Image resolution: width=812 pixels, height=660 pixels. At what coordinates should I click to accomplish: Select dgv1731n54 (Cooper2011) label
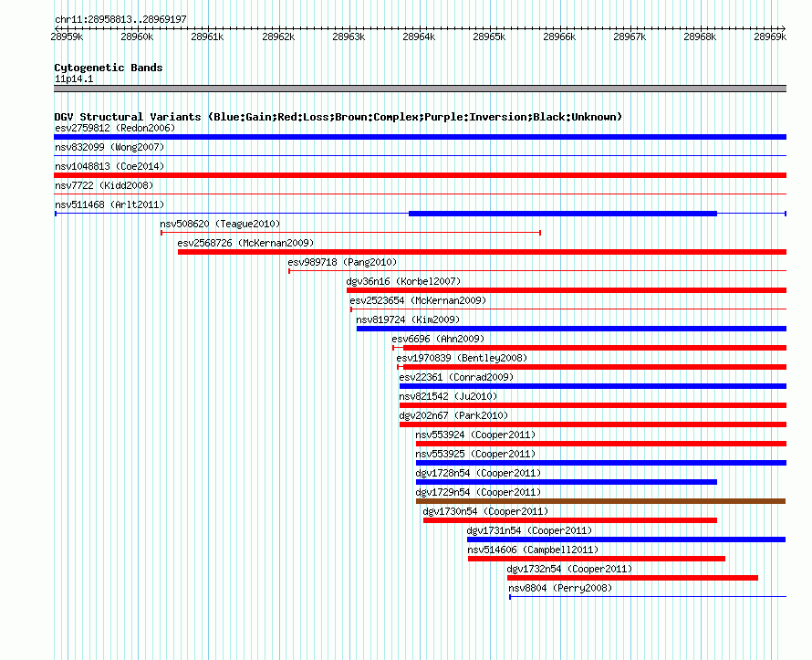coord(529,530)
